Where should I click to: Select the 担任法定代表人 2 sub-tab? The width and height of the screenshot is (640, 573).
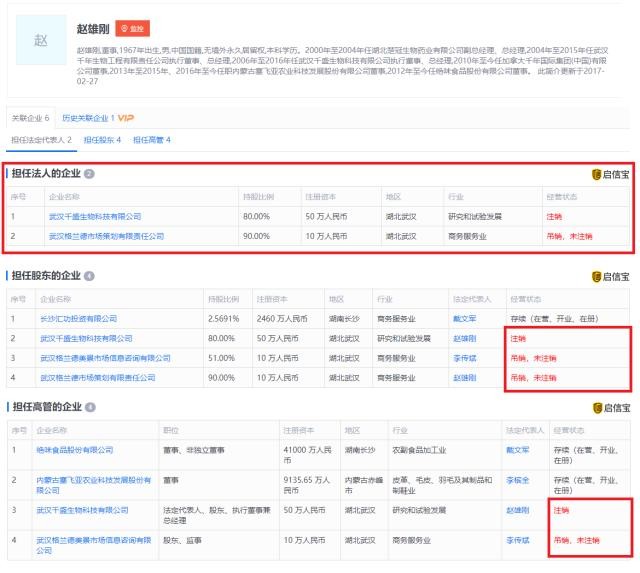tap(41, 140)
